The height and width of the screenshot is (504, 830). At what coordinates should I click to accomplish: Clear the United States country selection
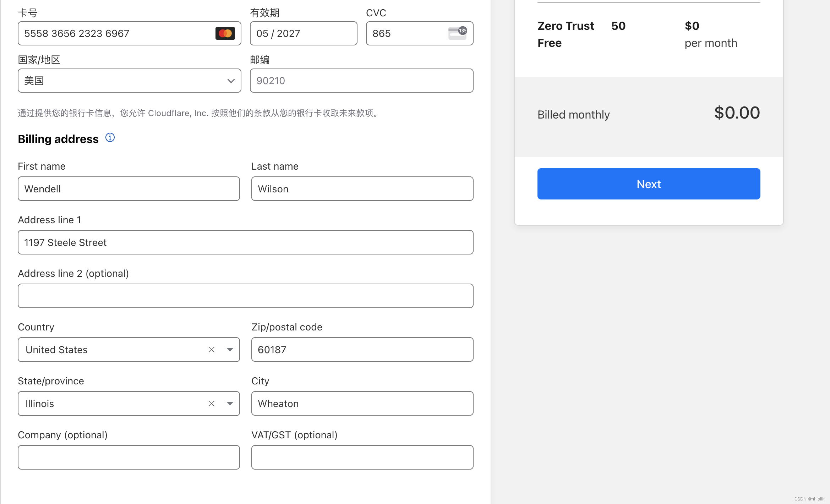[212, 350]
